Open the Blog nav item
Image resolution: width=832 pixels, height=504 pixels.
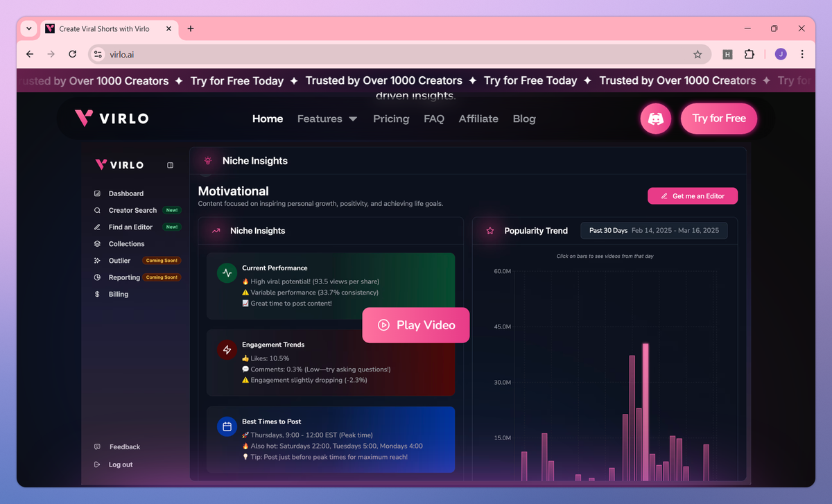point(524,119)
